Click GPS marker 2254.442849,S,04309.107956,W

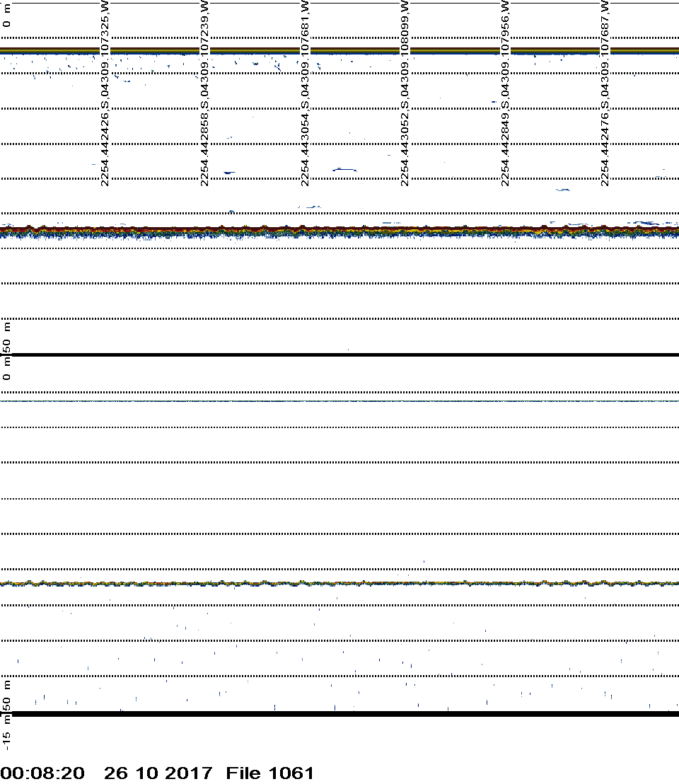(x=504, y=93)
